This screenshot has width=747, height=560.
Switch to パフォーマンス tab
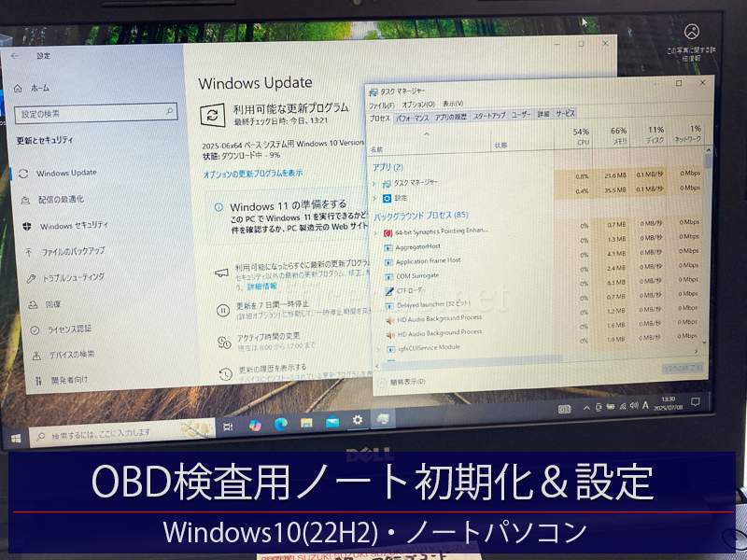(x=413, y=118)
